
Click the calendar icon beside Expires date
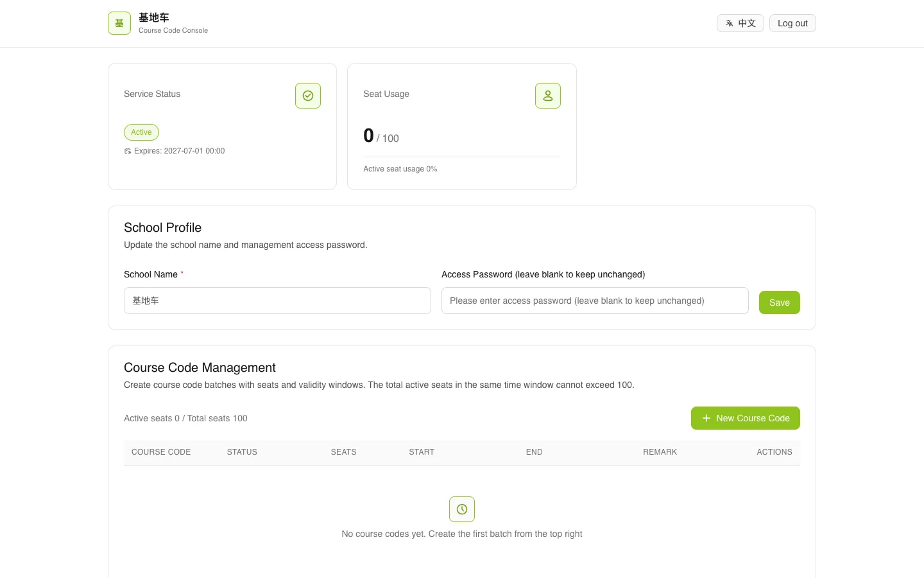(x=128, y=152)
